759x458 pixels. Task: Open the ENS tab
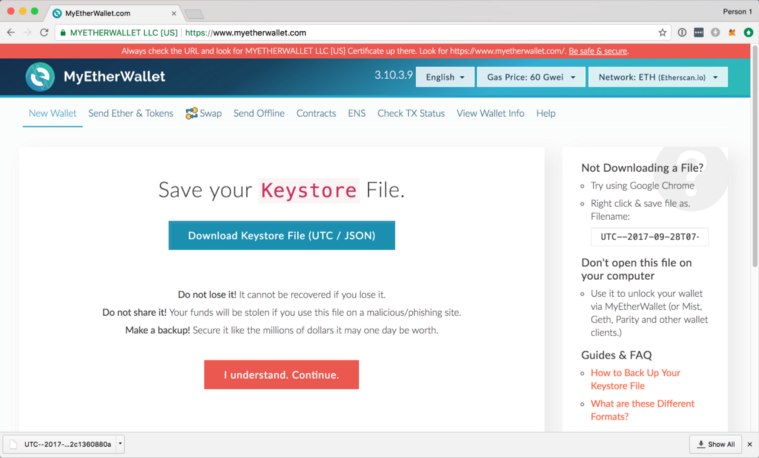tap(357, 113)
